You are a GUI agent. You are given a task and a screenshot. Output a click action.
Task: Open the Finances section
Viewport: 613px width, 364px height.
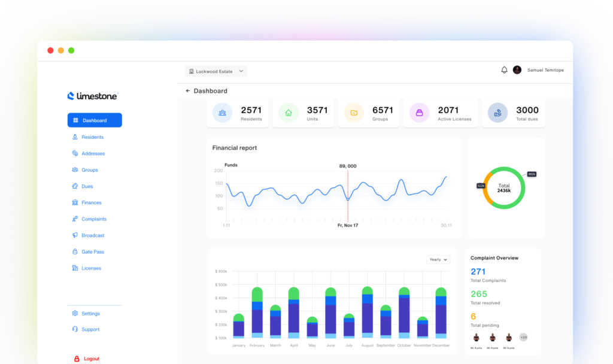pos(92,202)
